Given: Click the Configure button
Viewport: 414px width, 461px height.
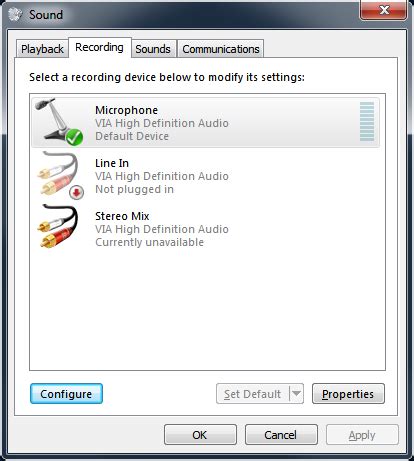Looking at the screenshot, I should 66,394.
